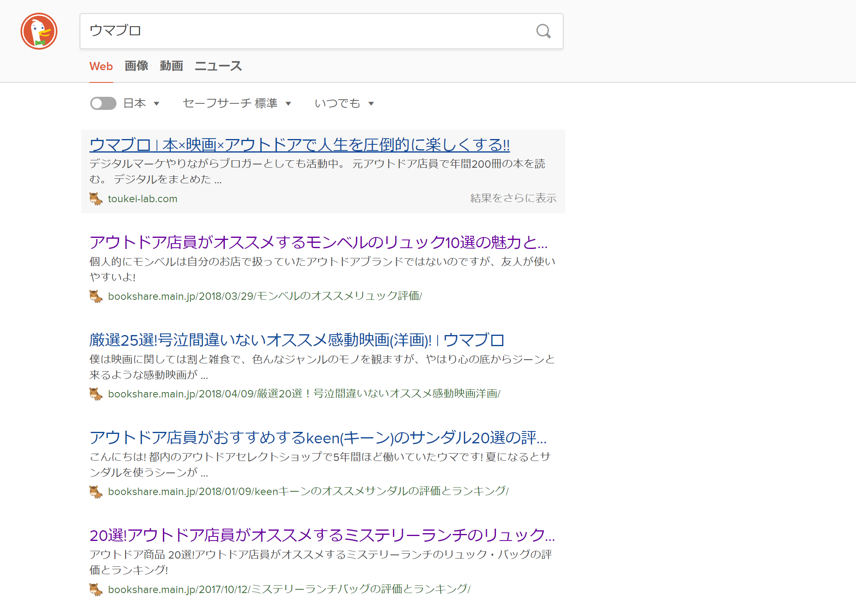The width and height of the screenshot is (856, 616).
Task: Click the DuckDuckGo duck logo
Action: pyautogui.click(x=39, y=31)
